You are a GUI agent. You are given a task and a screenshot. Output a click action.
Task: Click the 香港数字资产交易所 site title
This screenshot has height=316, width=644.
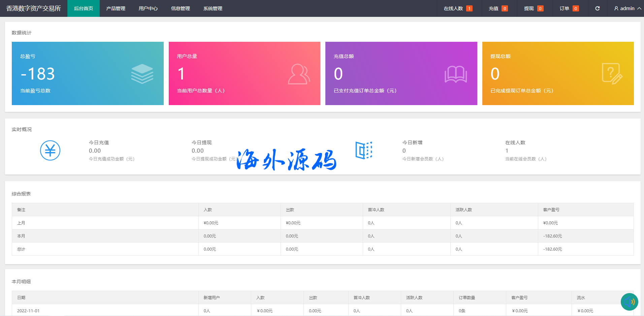pyautogui.click(x=34, y=8)
